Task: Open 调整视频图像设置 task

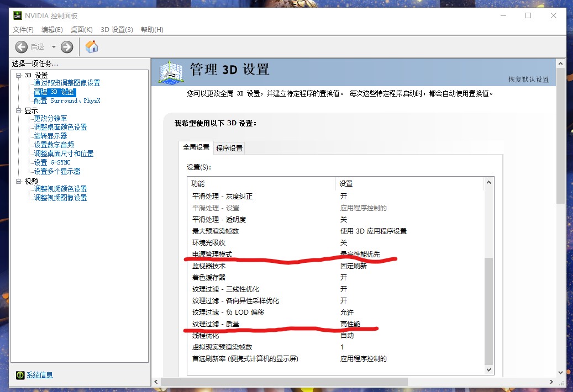Action: [60, 198]
